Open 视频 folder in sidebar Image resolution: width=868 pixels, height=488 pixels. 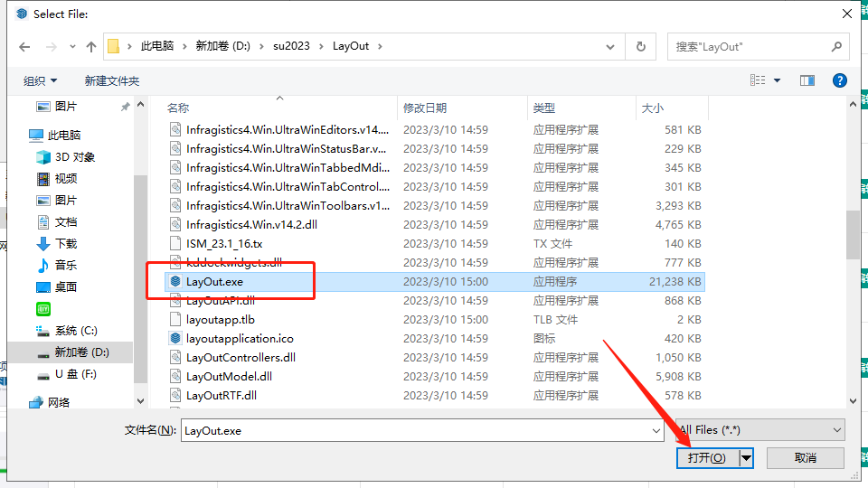pyautogui.click(x=66, y=179)
